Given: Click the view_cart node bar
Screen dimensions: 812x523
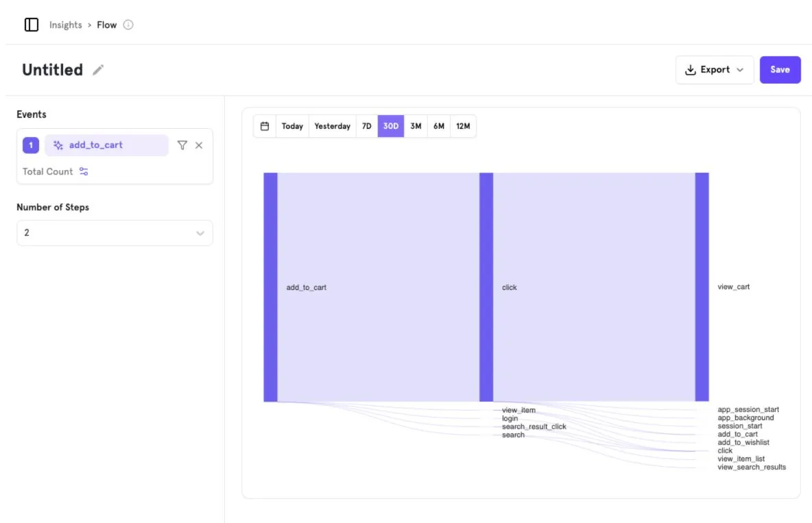Looking at the screenshot, I should (x=702, y=287).
